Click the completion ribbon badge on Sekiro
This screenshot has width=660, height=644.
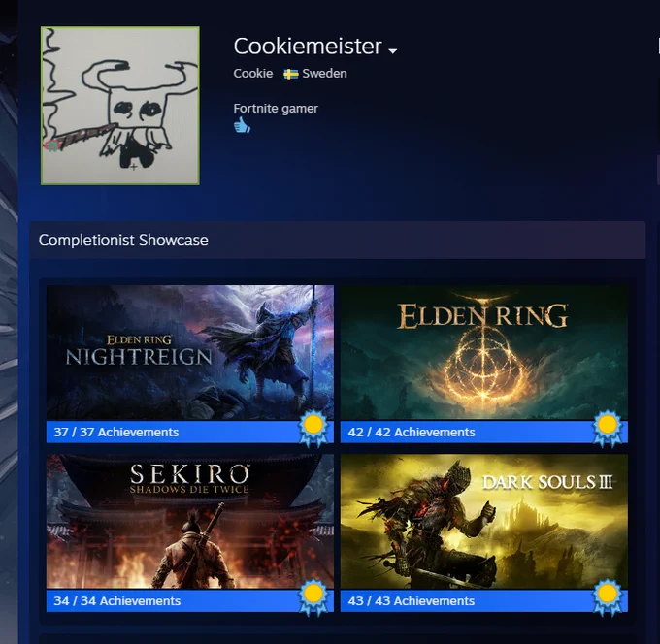(x=313, y=597)
